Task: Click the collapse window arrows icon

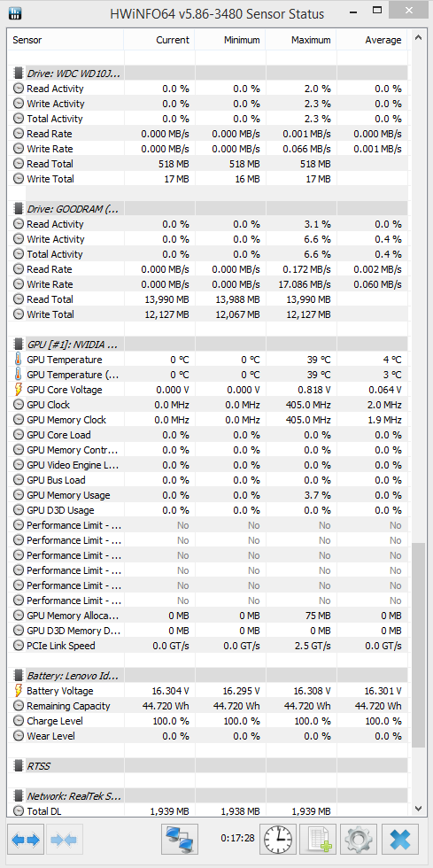Action: (x=65, y=840)
